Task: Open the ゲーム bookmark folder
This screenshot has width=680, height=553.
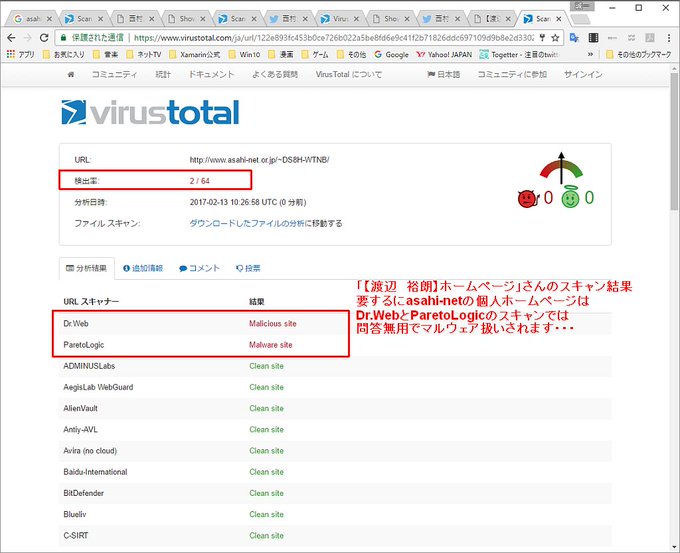Action: (315, 55)
